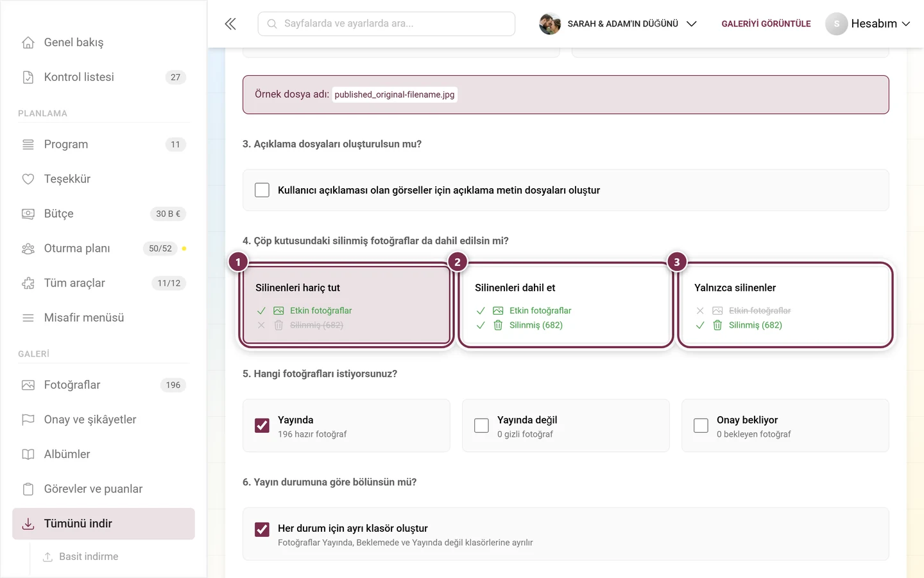Collapse the sidebar with double-chevron icon
The width and height of the screenshot is (924, 578).
(230, 24)
